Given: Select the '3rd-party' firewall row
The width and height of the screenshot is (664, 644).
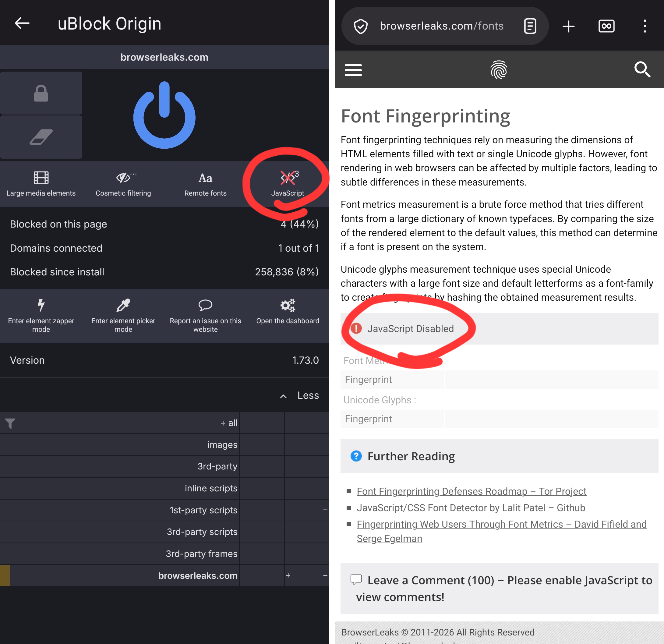Looking at the screenshot, I should click(x=164, y=466).
